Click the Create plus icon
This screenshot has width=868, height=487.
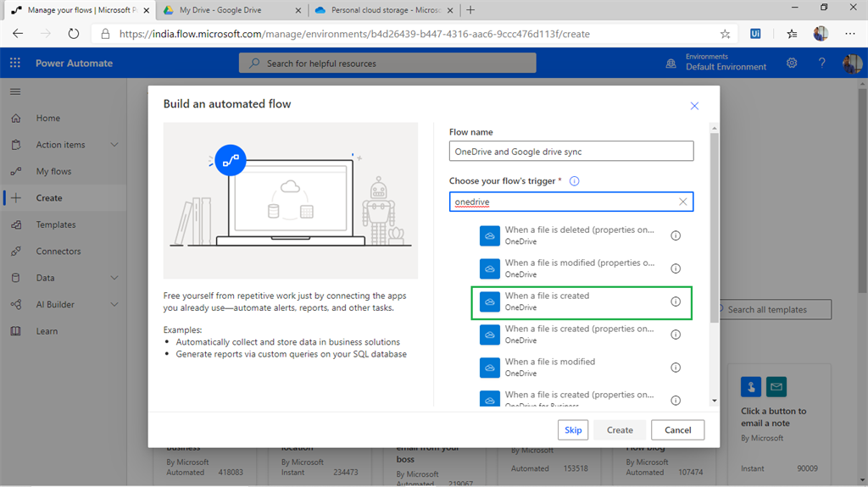coord(16,197)
